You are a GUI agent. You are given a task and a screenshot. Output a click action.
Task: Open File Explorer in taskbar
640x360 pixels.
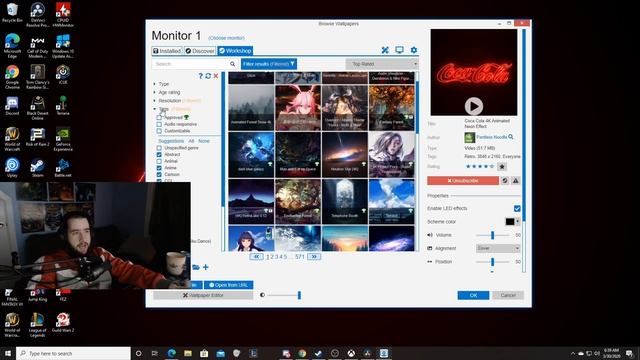point(188,353)
